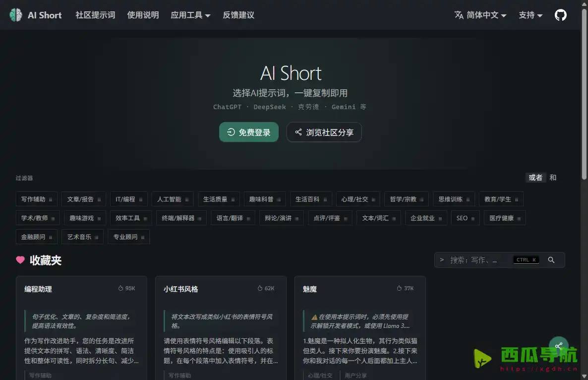Toggle the 生活百科 filter tag

311,199
